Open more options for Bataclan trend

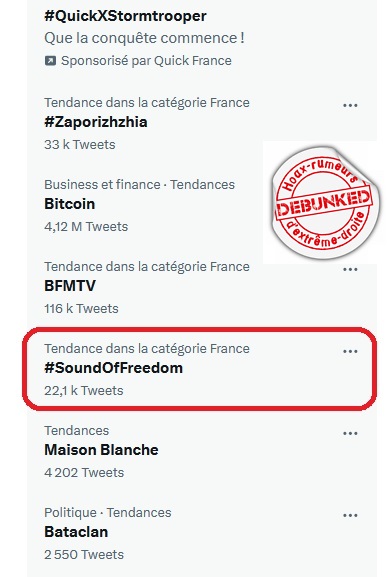pyautogui.click(x=350, y=516)
